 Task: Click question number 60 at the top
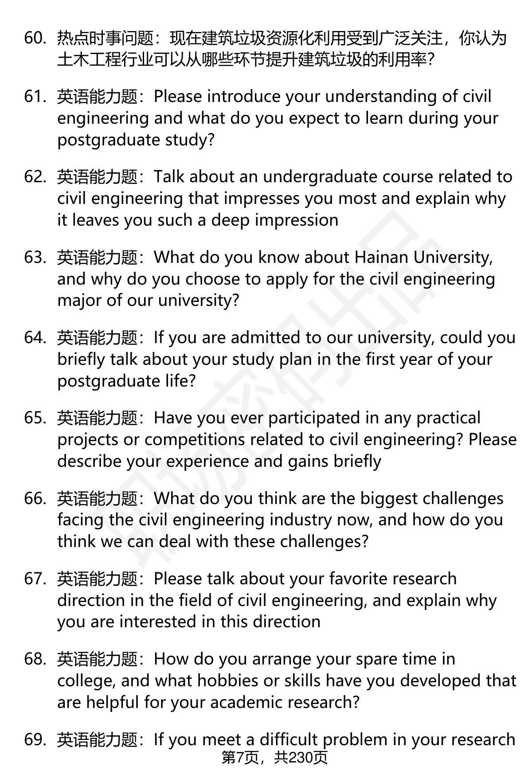point(35,39)
